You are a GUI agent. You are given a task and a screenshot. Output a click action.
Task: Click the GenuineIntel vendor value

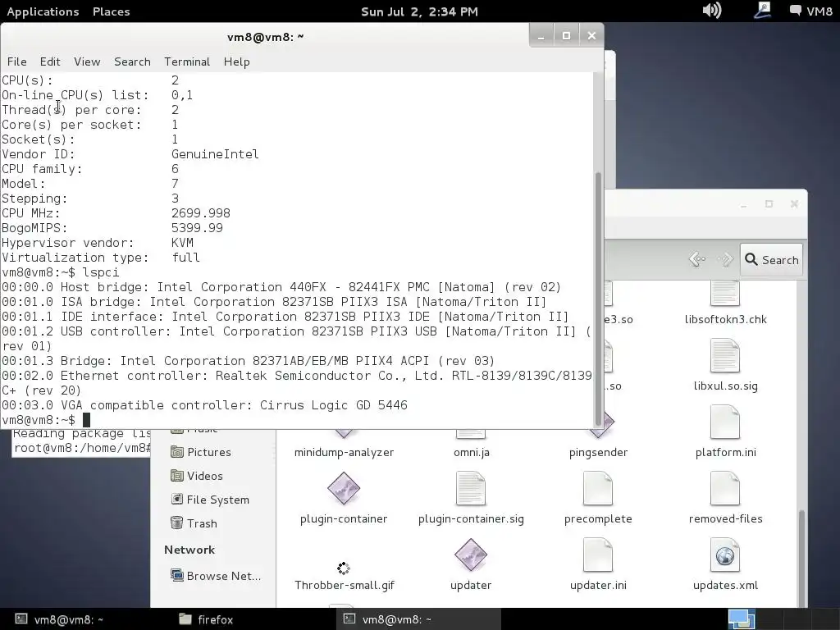click(x=216, y=154)
